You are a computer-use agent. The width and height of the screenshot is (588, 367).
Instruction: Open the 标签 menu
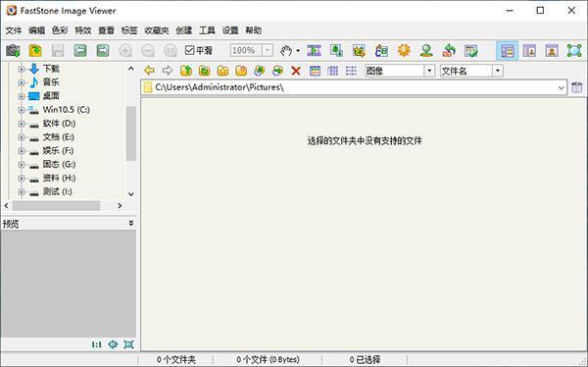(129, 30)
